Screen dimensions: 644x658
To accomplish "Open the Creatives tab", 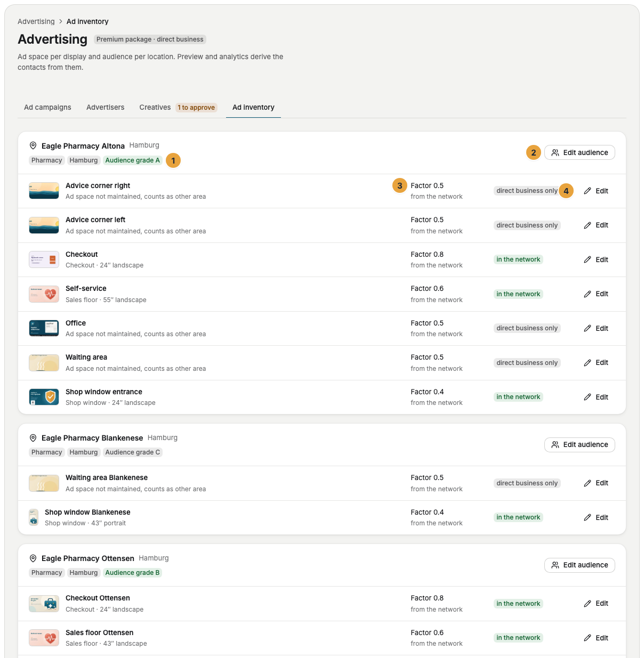I will pyautogui.click(x=155, y=107).
